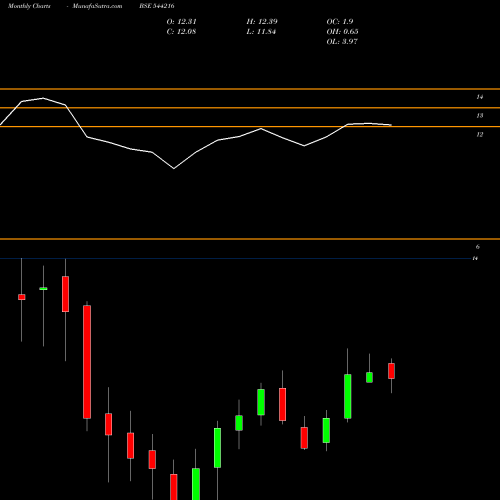Screen dimensions: 500x500
Task: Click the 'OH: 0.65' reading
Action: [342, 32]
